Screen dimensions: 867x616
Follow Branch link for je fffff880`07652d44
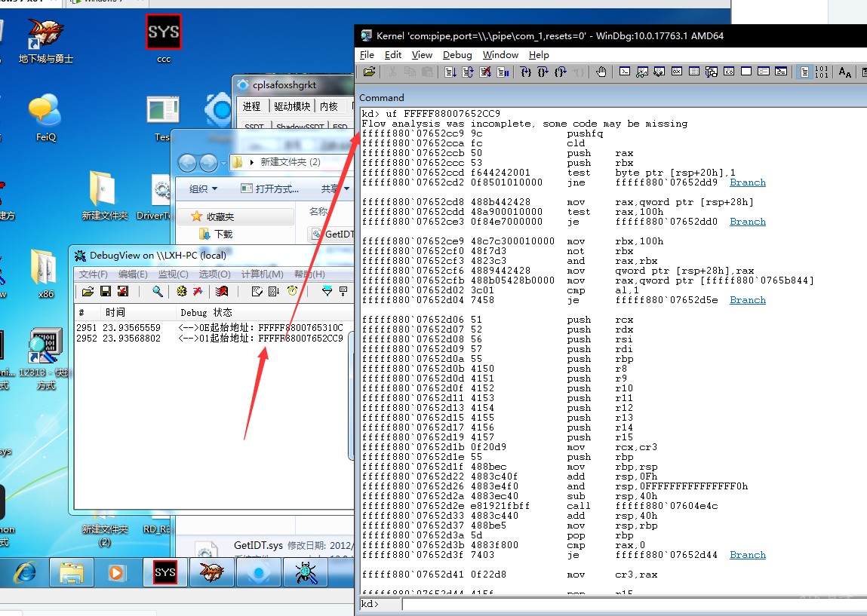coord(748,555)
